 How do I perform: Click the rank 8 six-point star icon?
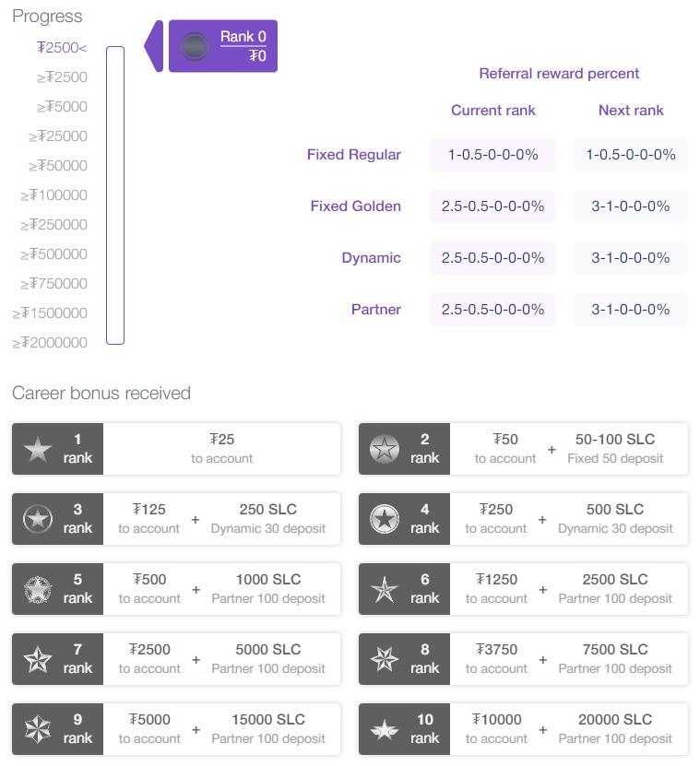coord(385,659)
